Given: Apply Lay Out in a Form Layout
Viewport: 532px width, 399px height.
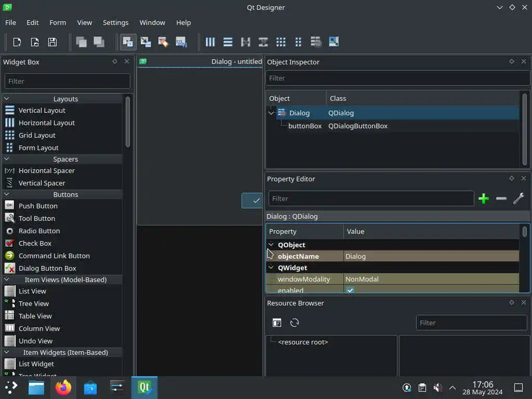Looking at the screenshot, I should pos(298,42).
